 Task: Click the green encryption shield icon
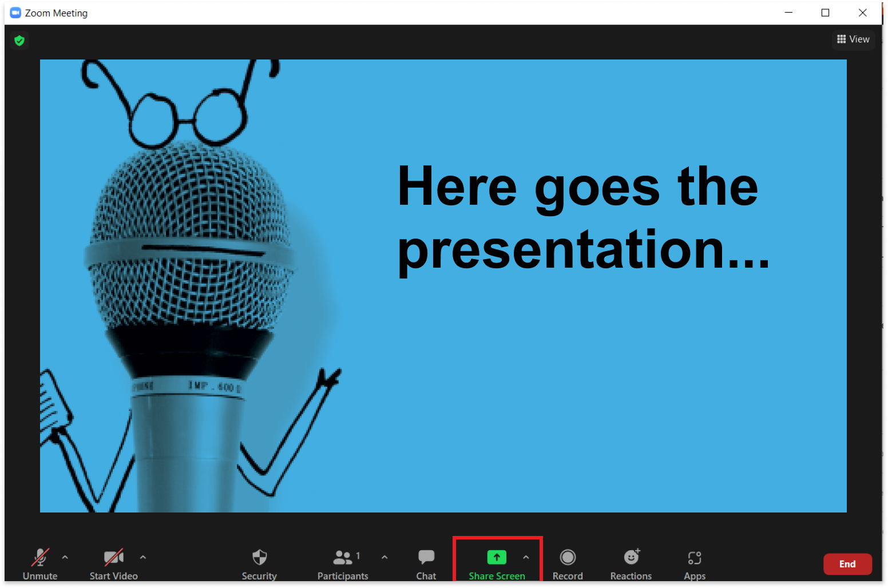19,41
